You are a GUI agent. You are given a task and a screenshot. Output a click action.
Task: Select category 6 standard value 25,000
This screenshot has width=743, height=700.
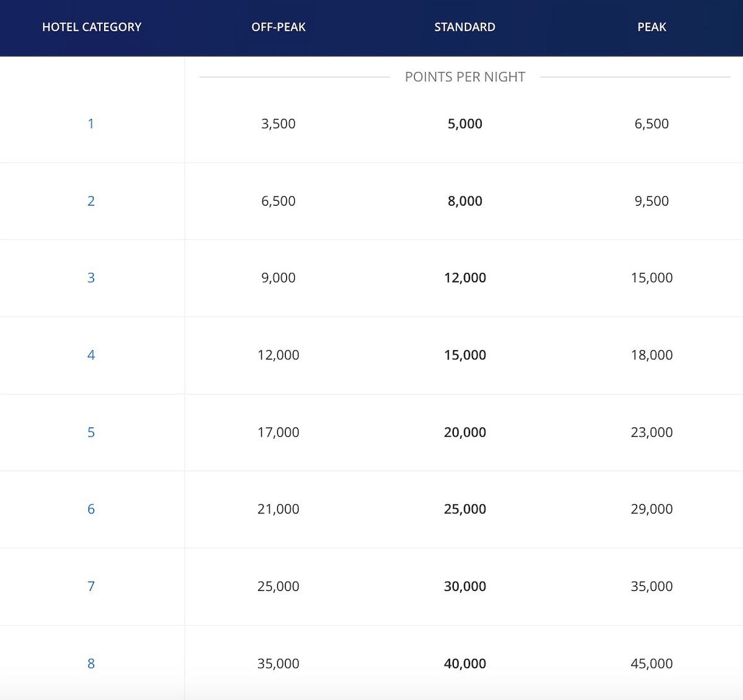click(465, 509)
